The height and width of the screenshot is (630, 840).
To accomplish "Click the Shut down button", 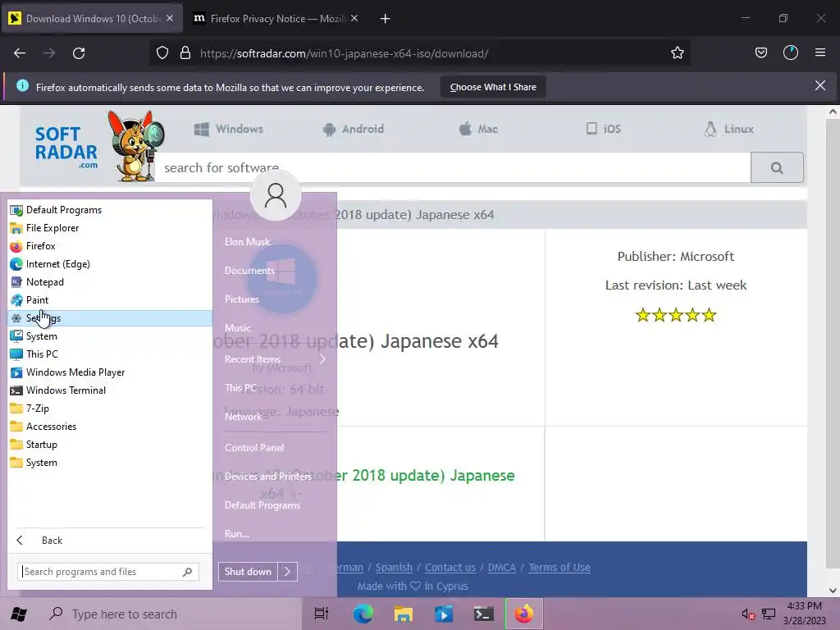I will pyautogui.click(x=248, y=572).
